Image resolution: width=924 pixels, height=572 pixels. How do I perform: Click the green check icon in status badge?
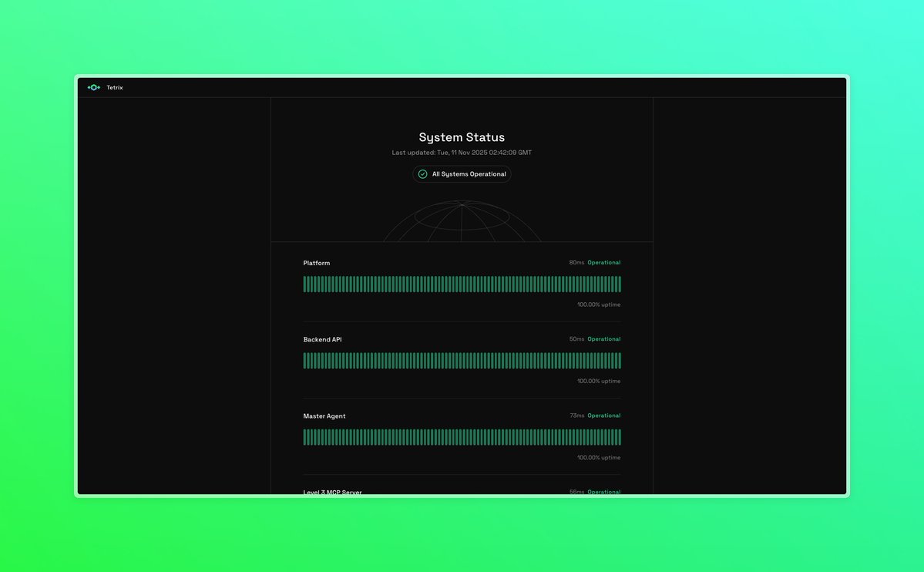(422, 173)
